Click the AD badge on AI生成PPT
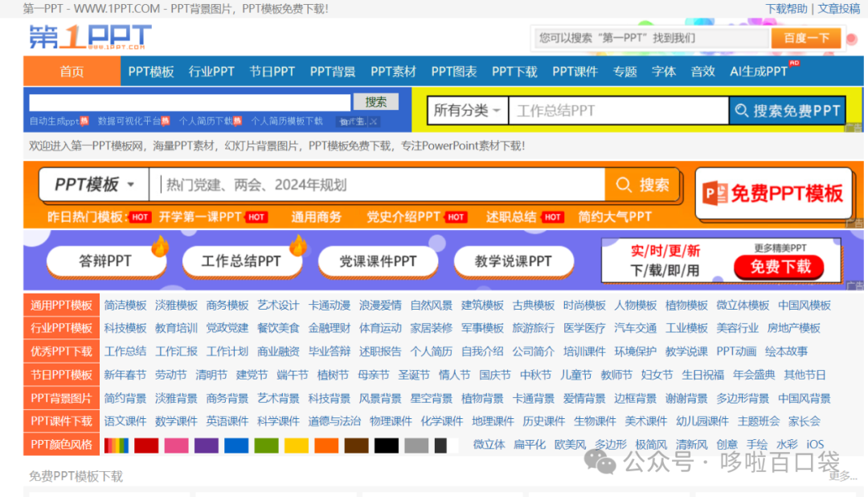 (792, 64)
